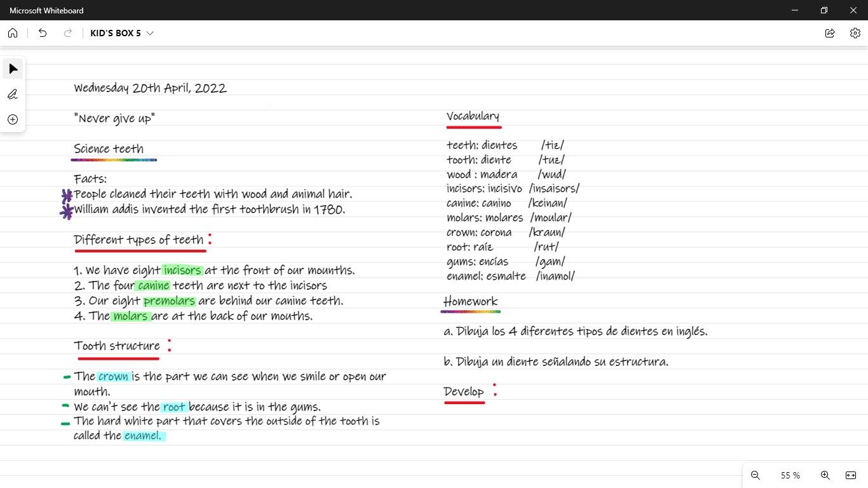This screenshot has height=488, width=868.
Task: Zoom out of the whiteboard
Action: [756, 475]
